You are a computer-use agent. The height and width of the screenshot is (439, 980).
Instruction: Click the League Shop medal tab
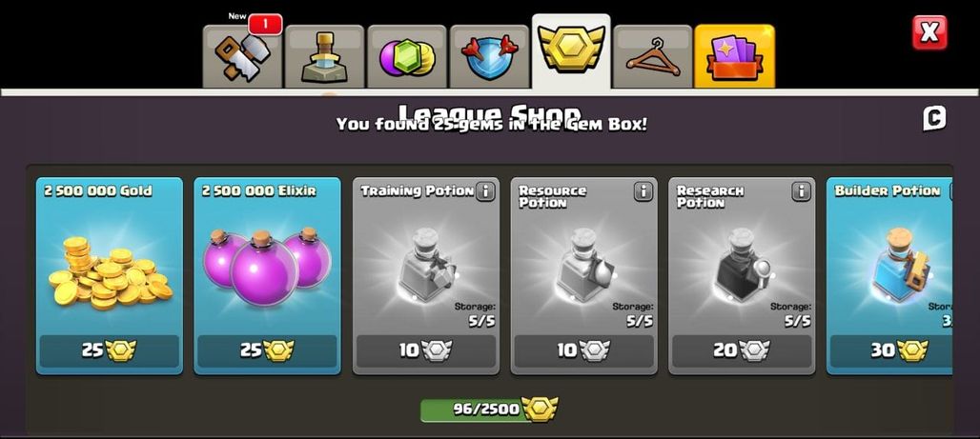click(571, 52)
